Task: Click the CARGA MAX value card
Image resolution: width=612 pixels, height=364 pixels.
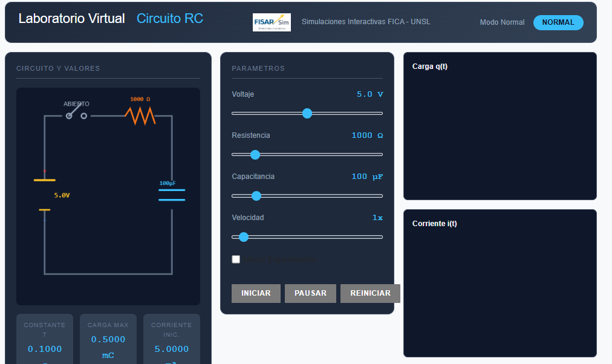Action: click(108, 339)
